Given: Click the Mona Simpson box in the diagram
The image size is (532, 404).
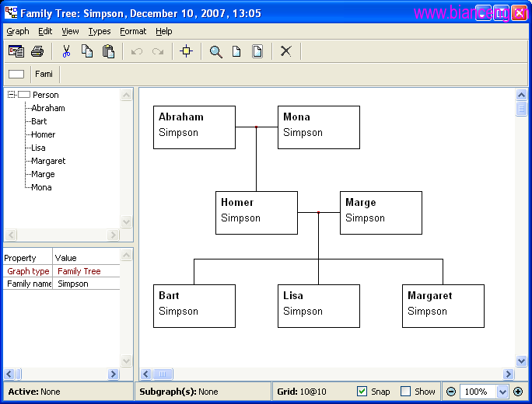Looking at the screenshot, I should click(x=319, y=127).
